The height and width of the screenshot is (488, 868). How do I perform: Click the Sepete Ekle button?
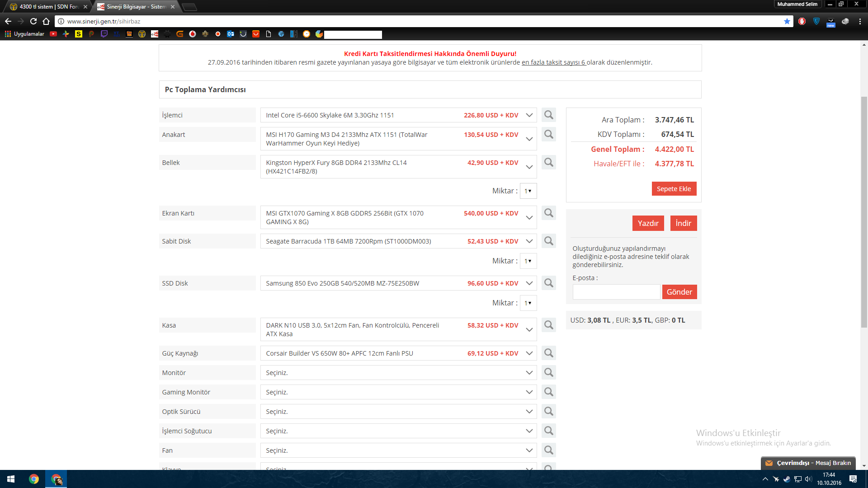(x=674, y=189)
